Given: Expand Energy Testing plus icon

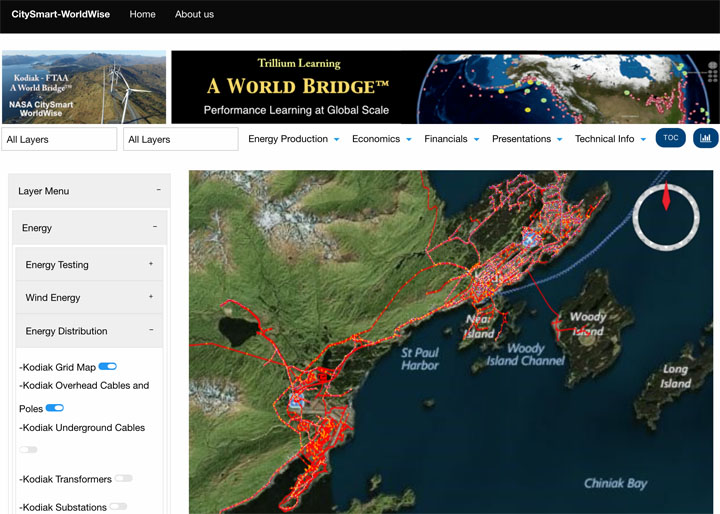Looking at the screenshot, I should coord(151,264).
